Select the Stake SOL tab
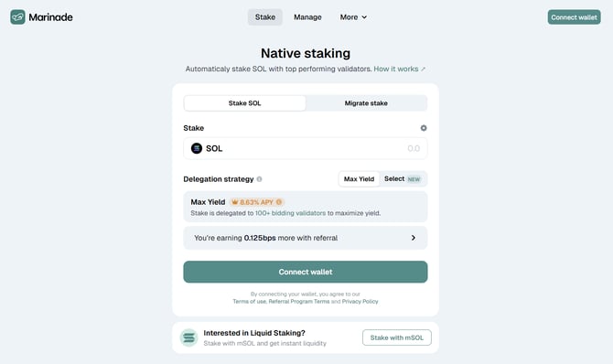The height and width of the screenshot is (364, 613). coord(244,103)
